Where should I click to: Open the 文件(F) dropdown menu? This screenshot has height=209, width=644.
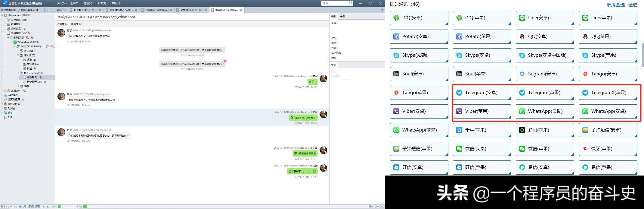[x=61, y=3]
